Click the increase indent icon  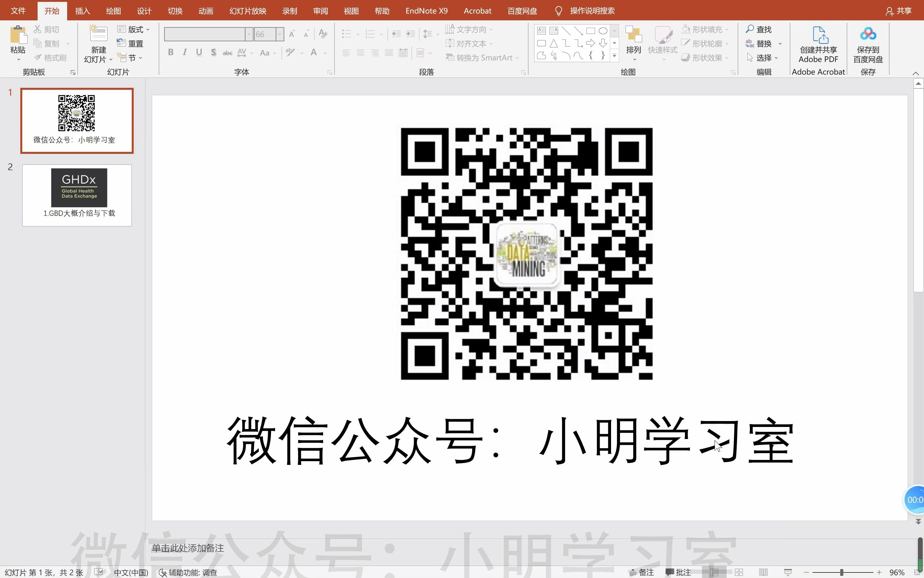(411, 34)
